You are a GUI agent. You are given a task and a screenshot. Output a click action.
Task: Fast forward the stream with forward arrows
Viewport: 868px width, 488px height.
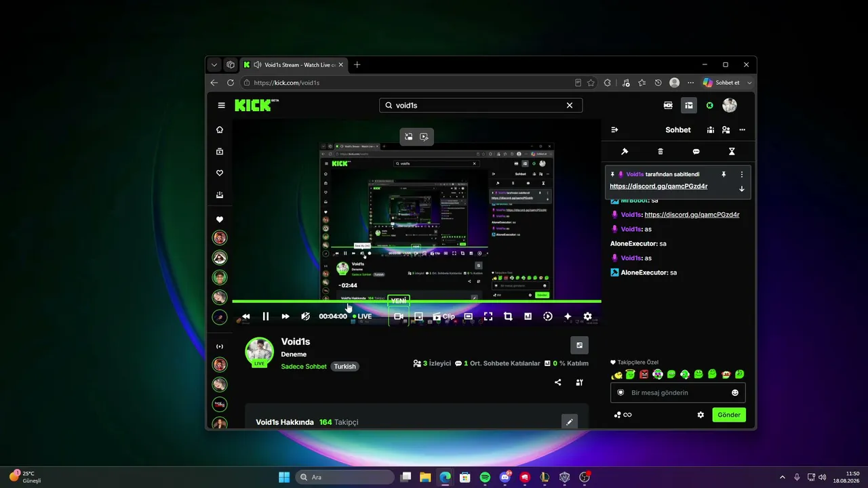(285, 317)
